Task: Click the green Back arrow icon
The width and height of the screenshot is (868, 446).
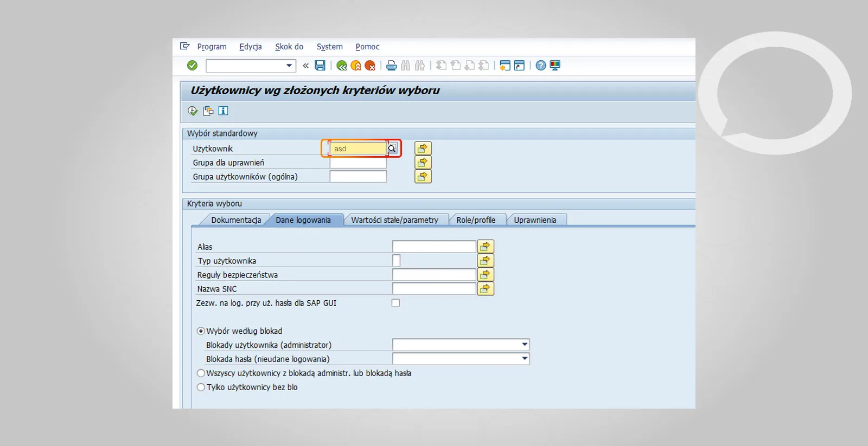Action: click(x=341, y=66)
